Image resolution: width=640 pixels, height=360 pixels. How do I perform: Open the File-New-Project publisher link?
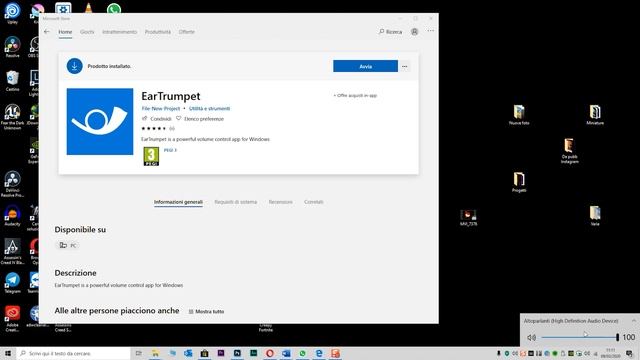coord(160,109)
